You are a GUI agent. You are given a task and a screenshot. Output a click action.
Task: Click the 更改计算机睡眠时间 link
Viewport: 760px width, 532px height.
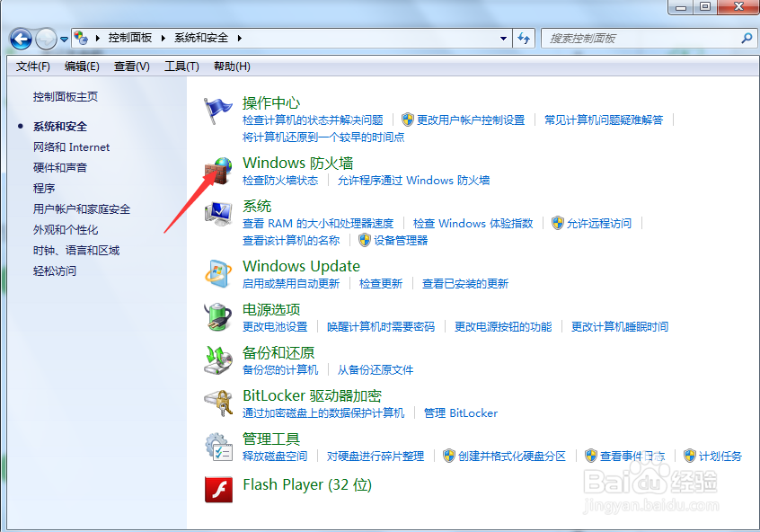click(620, 327)
